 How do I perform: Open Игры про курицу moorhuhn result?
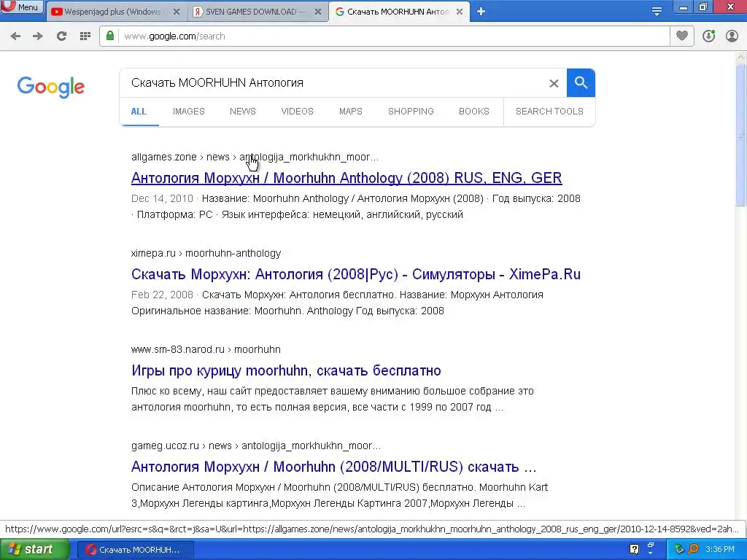[x=286, y=370]
